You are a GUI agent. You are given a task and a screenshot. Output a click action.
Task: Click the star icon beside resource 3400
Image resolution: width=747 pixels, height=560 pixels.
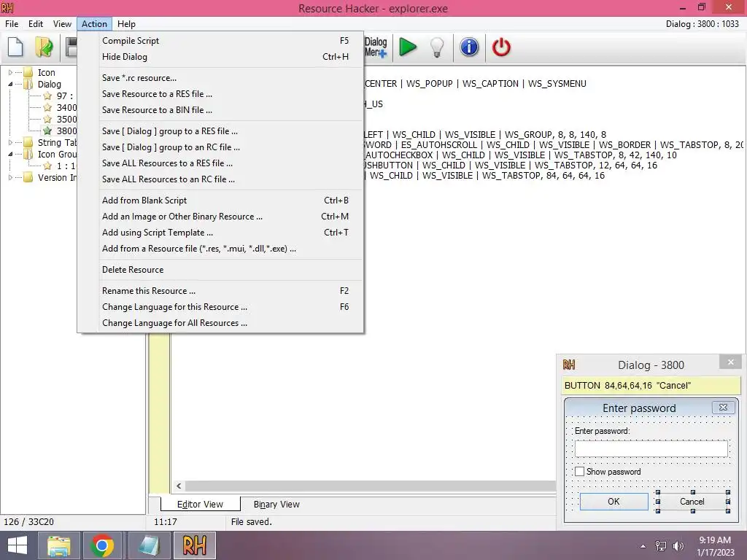(x=47, y=108)
